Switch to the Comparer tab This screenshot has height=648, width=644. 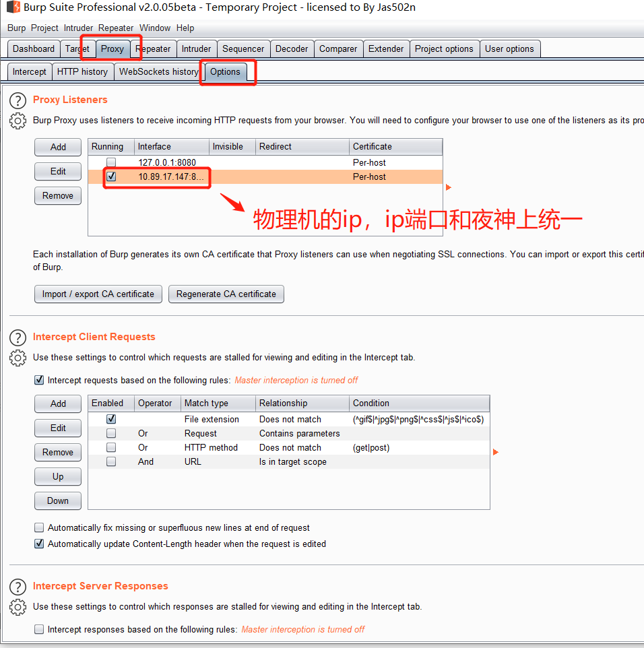(x=338, y=48)
